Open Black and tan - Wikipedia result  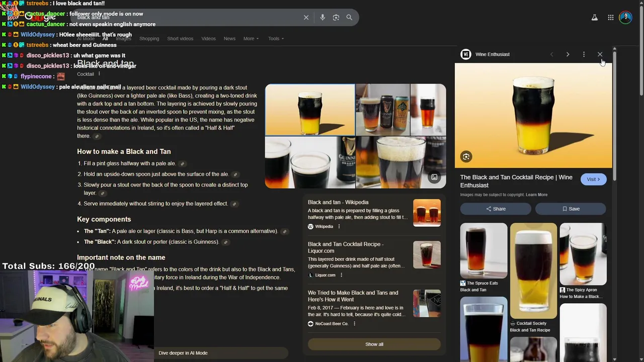338,202
